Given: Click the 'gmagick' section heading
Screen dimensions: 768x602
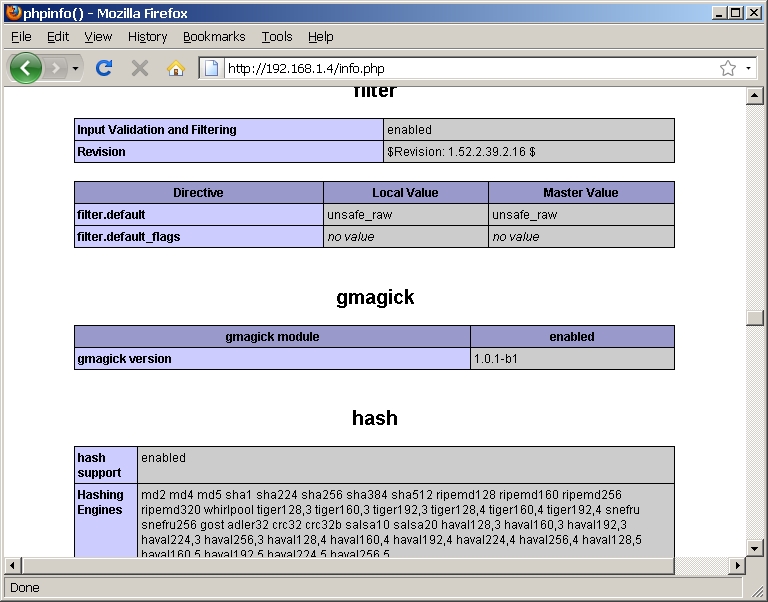Looking at the screenshot, I should tap(375, 297).
